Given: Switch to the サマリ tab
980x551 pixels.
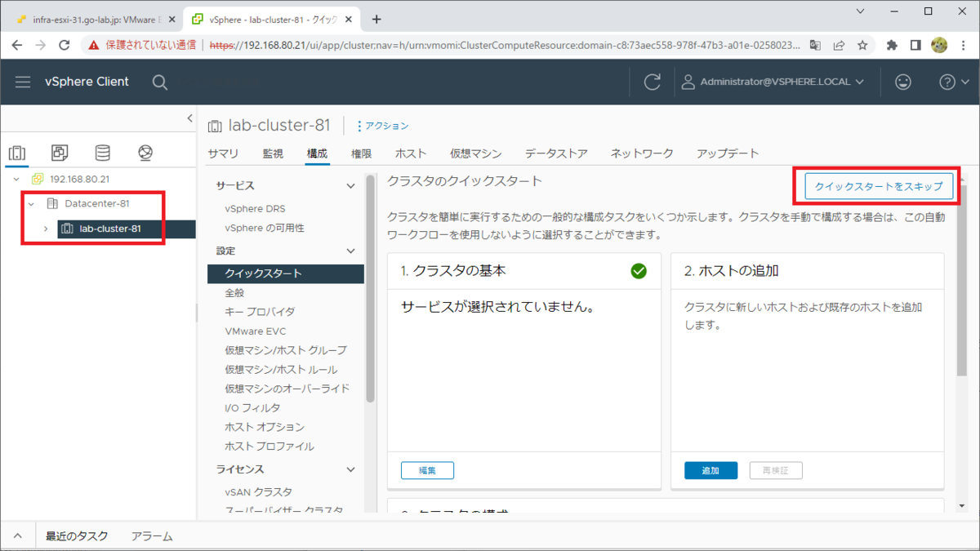Looking at the screenshot, I should click(x=223, y=153).
